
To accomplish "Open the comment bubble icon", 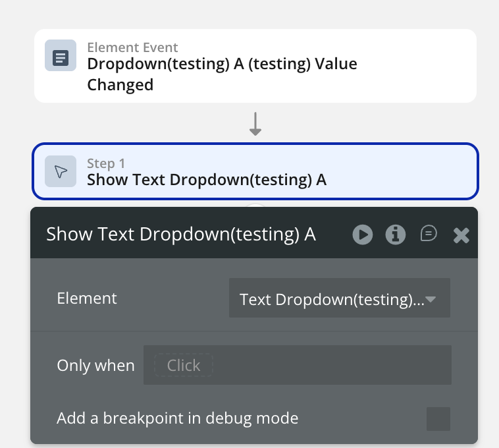I will point(429,234).
